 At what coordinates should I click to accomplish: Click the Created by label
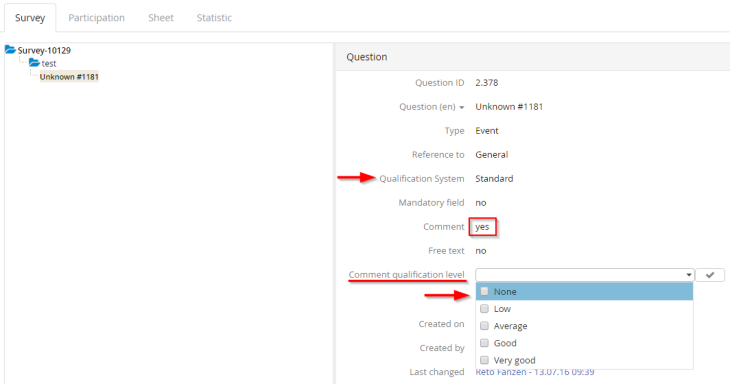(442, 348)
